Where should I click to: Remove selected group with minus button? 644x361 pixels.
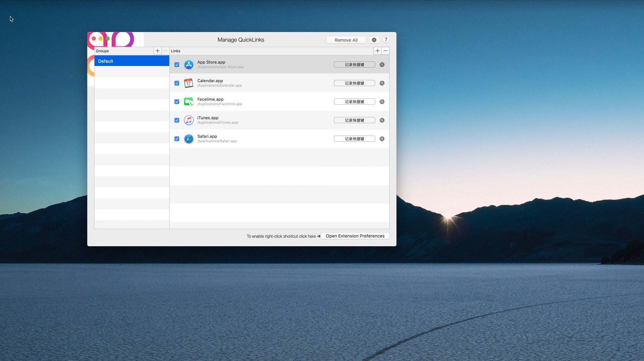(165, 51)
